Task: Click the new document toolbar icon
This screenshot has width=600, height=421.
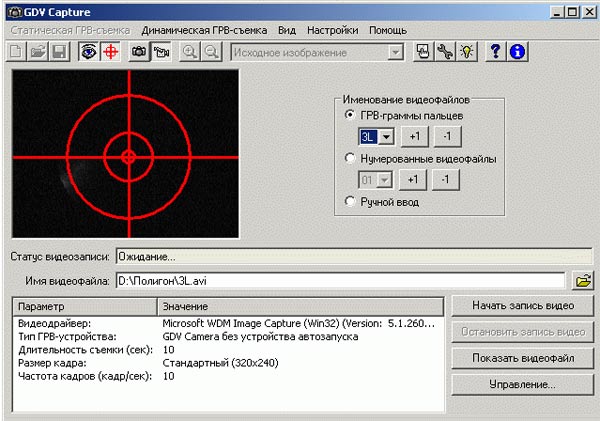Action: [16, 52]
